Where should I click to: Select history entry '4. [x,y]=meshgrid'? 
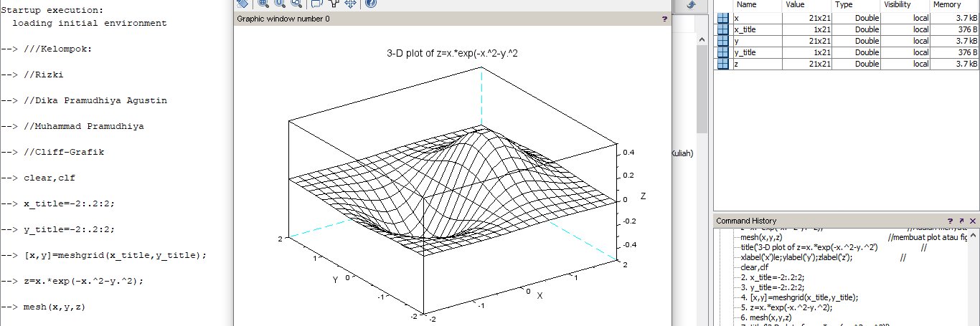click(798, 297)
